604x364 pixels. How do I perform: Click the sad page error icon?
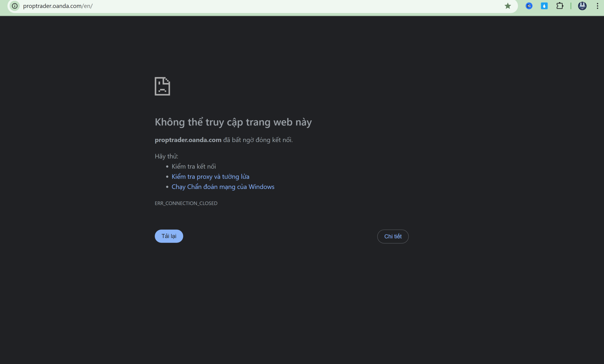click(x=162, y=86)
